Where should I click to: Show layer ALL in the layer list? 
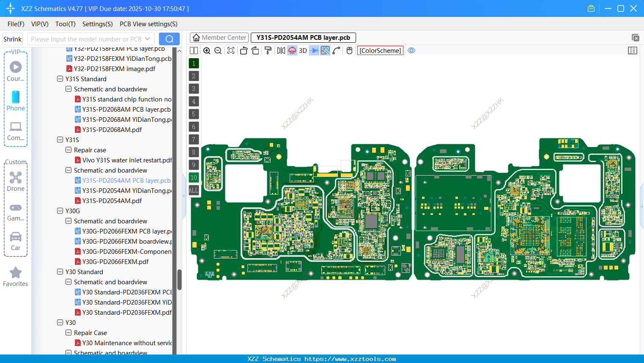(x=194, y=190)
